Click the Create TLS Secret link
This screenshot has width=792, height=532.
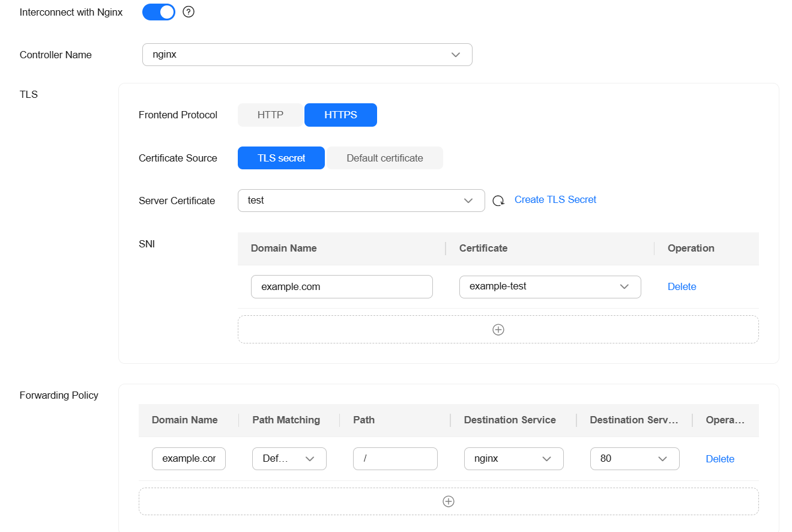(x=555, y=200)
